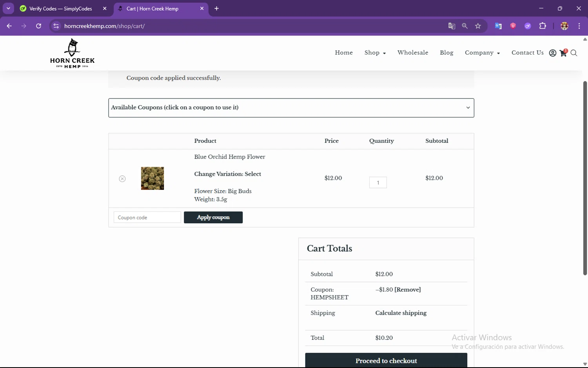Open Blue Orchid Hemp Flower product link

point(230,157)
